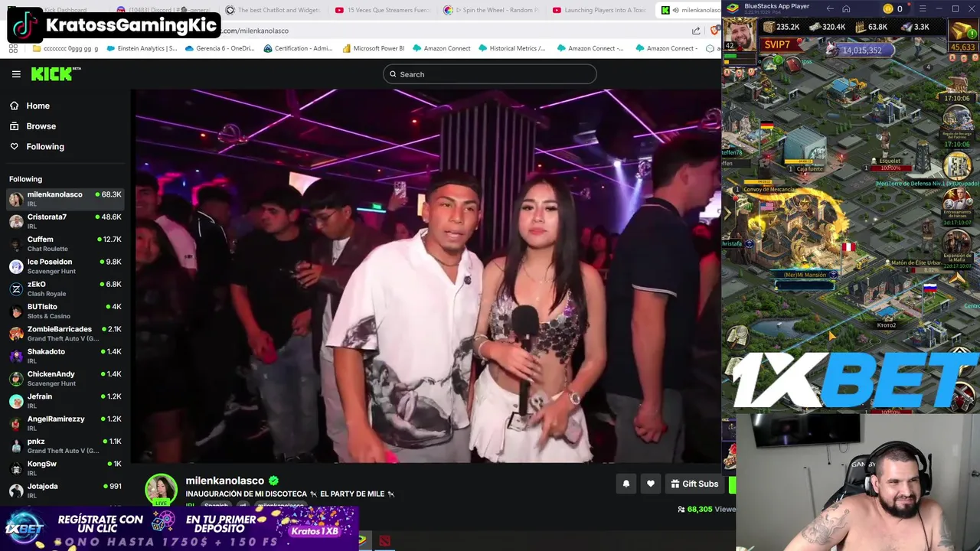This screenshot has width=980, height=551.
Task: Open Shakadoto channel from sidebar
Action: point(65,356)
